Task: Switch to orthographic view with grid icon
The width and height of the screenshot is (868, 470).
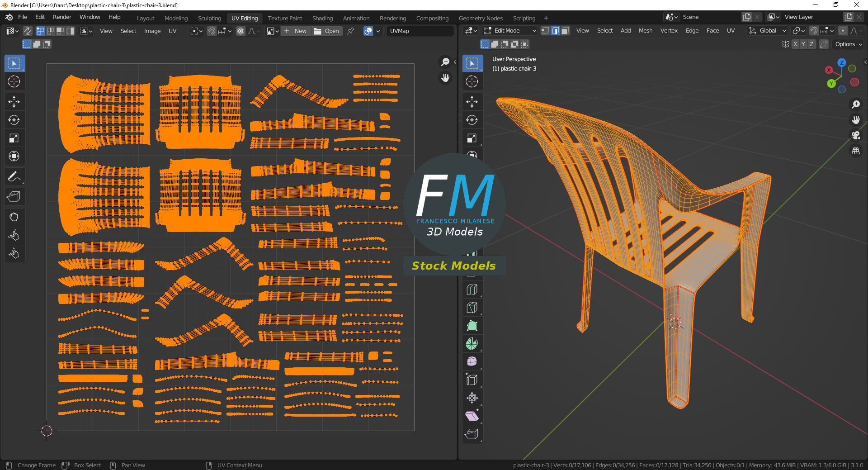Action: coord(855,152)
